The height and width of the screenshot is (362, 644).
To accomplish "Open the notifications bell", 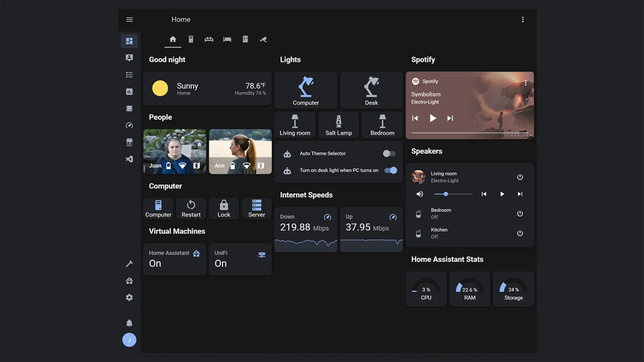I will (x=129, y=323).
